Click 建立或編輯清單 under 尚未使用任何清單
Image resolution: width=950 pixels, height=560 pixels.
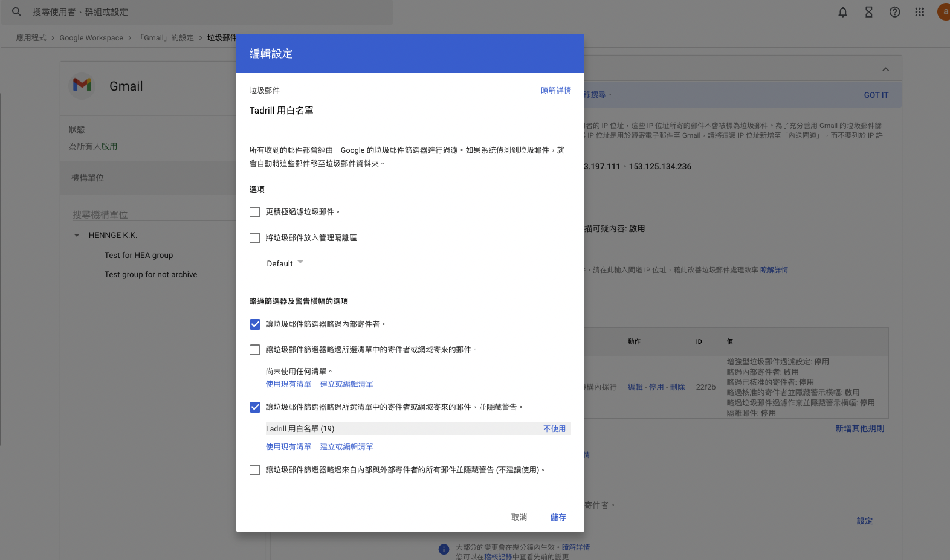click(346, 384)
